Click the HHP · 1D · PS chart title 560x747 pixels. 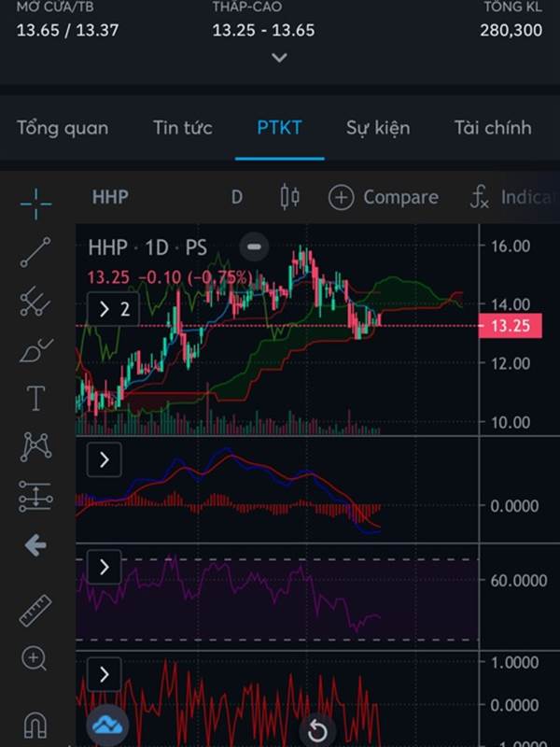pyautogui.click(x=147, y=247)
